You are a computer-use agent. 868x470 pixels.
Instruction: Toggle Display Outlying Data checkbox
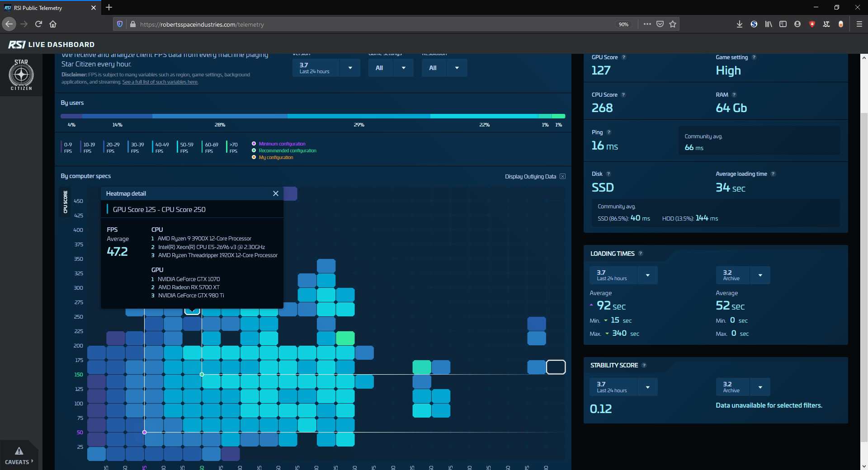point(562,177)
